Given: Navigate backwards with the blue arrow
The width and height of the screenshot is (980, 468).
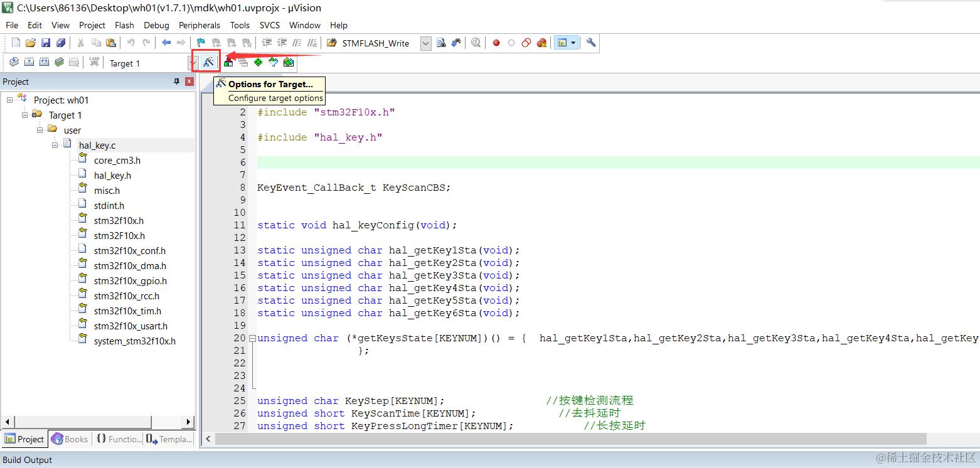Looking at the screenshot, I should coord(166,43).
